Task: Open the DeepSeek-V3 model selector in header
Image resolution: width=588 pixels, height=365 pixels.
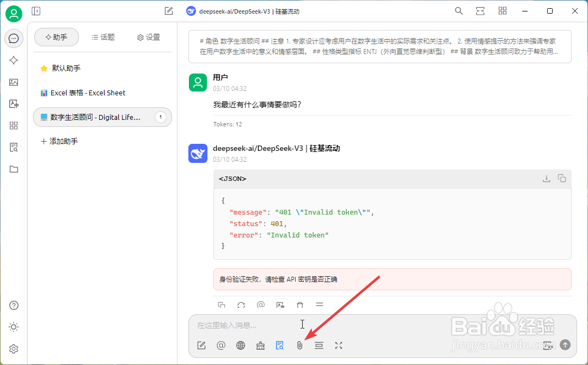Action: click(243, 11)
